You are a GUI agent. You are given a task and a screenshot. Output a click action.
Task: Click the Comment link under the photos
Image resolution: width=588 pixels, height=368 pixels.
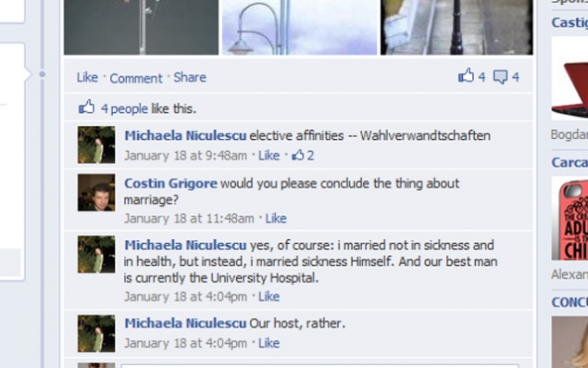coord(136,78)
